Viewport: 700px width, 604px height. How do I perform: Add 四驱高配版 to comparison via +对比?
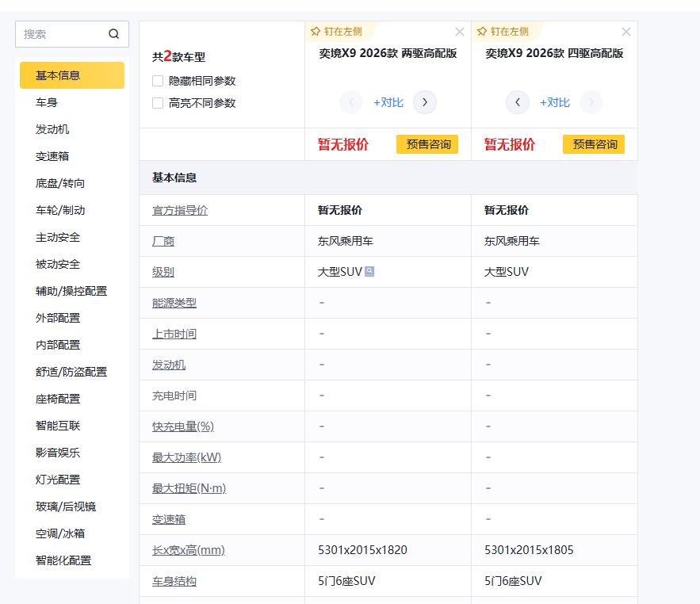click(554, 102)
